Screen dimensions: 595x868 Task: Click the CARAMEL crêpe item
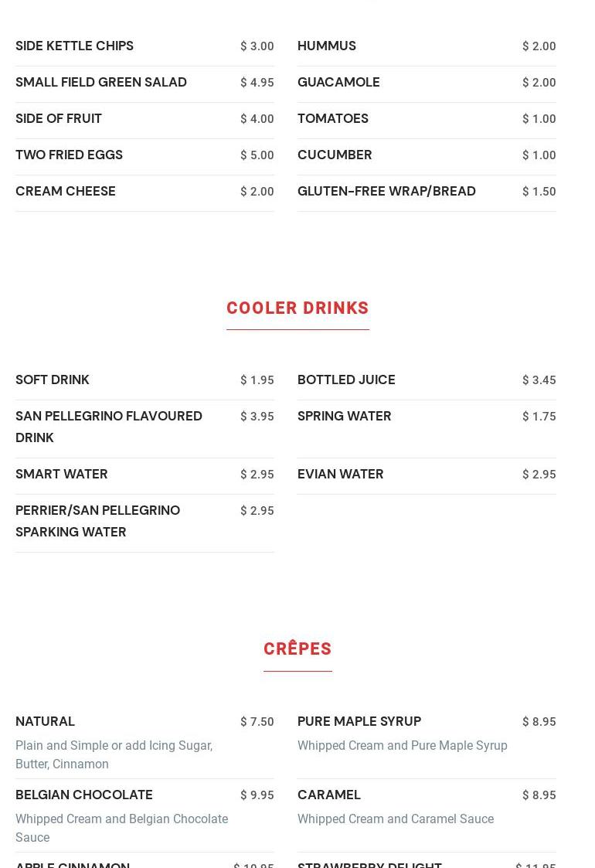point(328,795)
